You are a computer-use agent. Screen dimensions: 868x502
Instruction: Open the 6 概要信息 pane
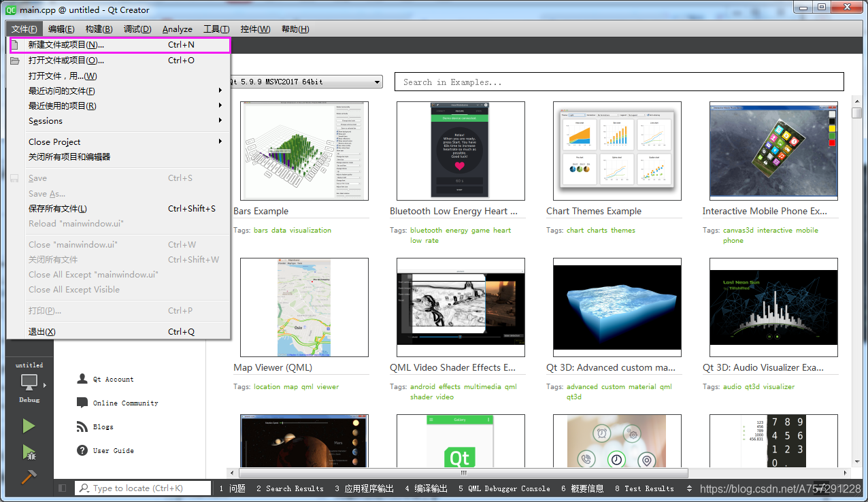coord(582,488)
